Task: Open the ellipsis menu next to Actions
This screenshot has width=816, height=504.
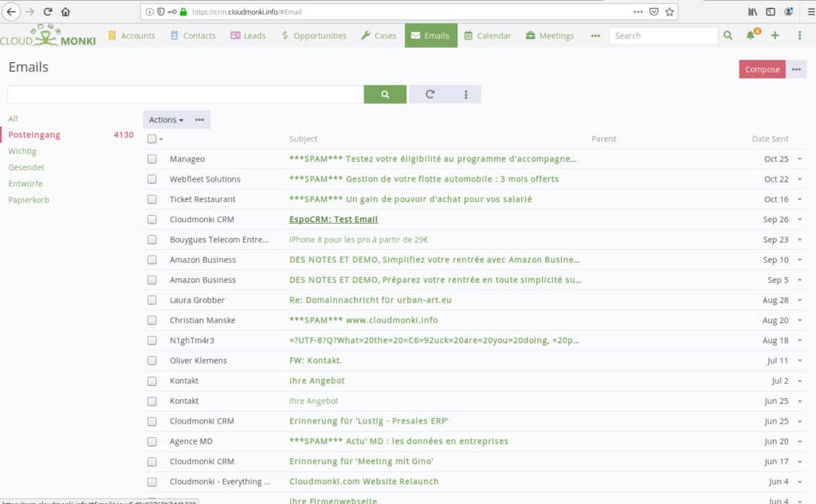Action: (x=199, y=119)
